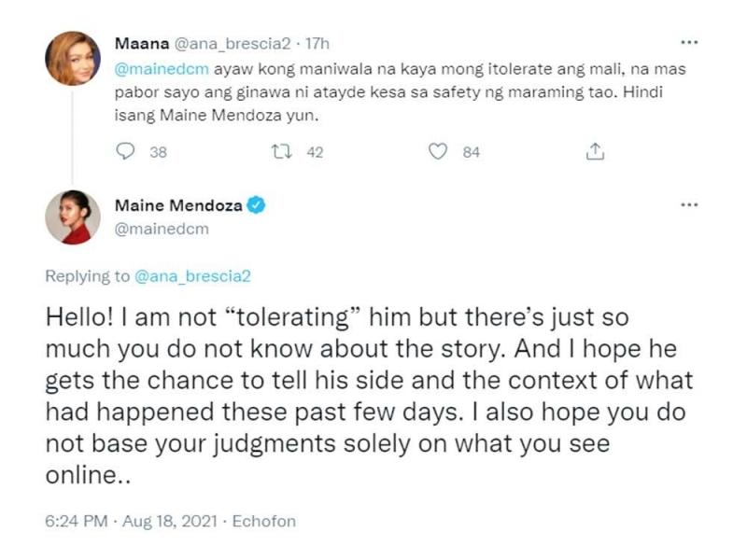The image size is (747, 560).
Task: Like Maana's tweet with the heart icon
Action: (437, 152)
